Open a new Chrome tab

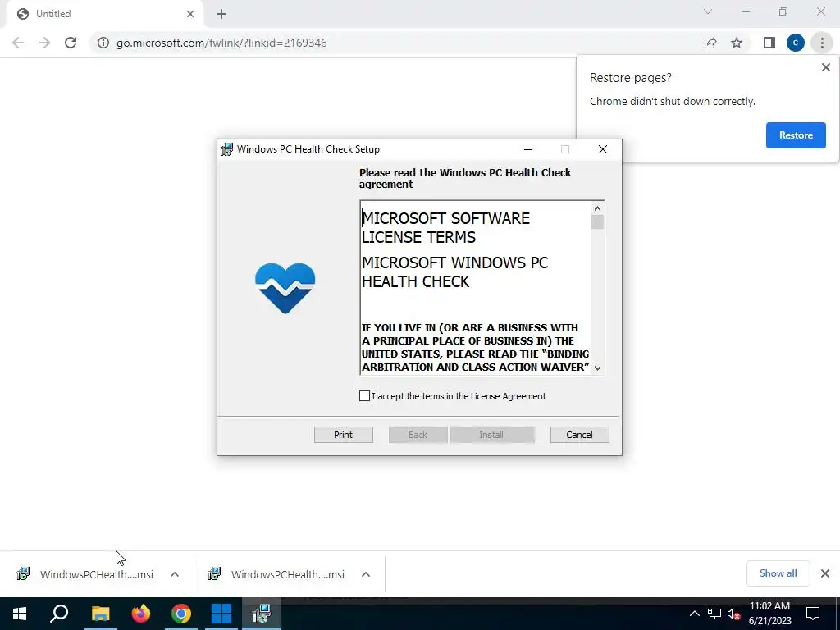coord(221,14)
